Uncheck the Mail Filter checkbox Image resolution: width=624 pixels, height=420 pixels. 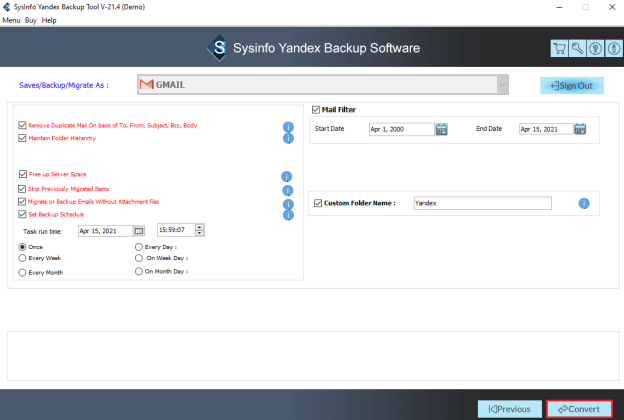click(316, 110)
